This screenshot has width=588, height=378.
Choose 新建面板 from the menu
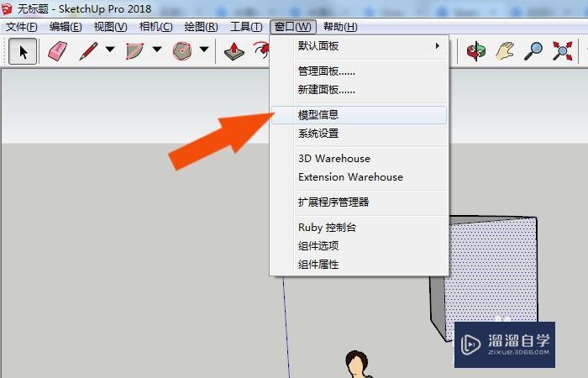(360, 90)
